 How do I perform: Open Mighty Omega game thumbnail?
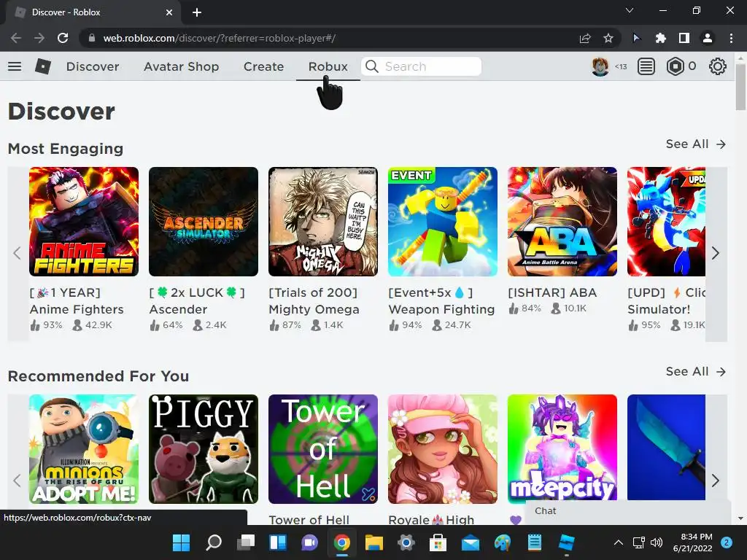coord(323,222)
